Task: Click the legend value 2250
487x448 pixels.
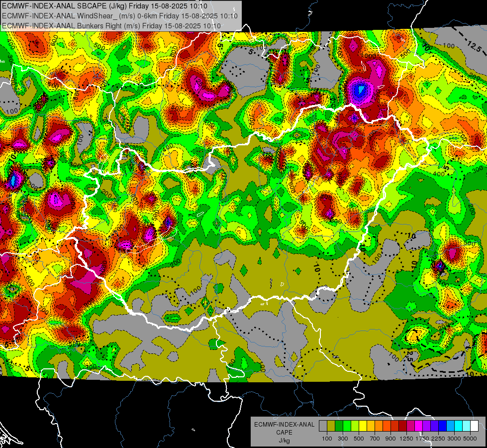Action: click(438, 439)
